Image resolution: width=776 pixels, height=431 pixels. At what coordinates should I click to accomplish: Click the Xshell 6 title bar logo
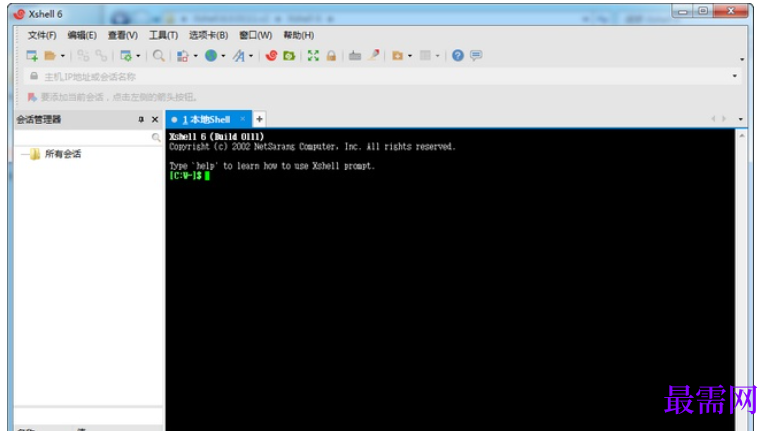[19, 14]
